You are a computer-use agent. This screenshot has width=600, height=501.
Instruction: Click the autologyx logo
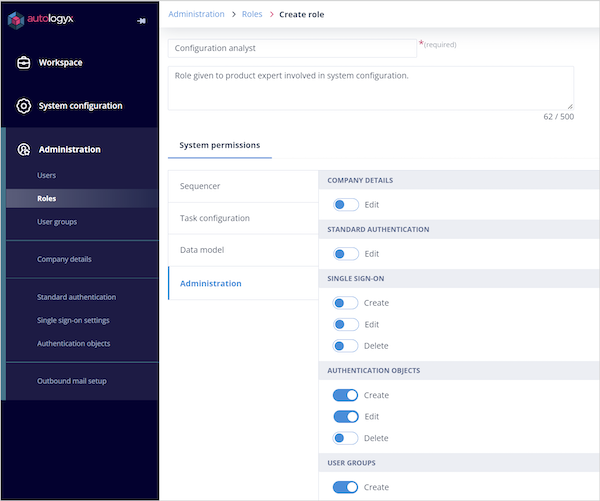tap(41, 20)
